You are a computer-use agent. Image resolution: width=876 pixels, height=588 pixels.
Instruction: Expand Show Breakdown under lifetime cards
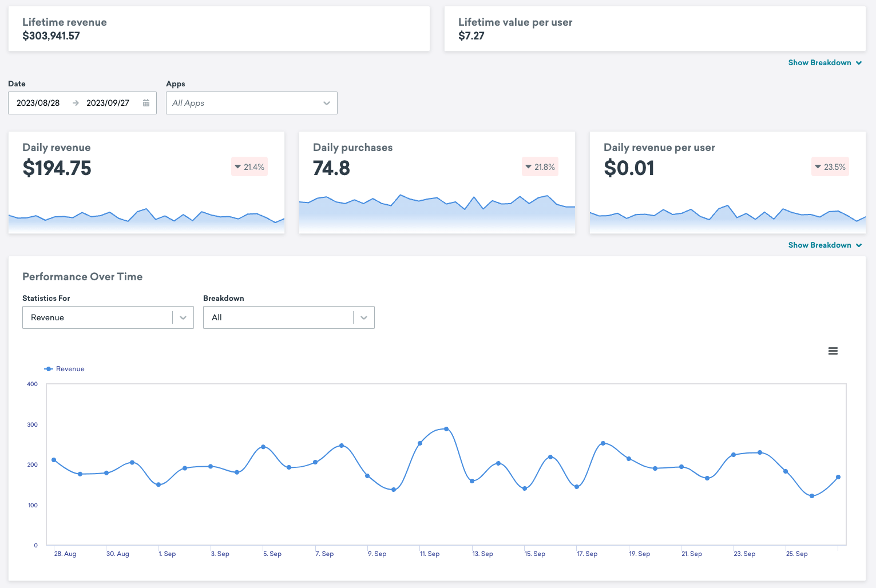(x=825, y=63)
